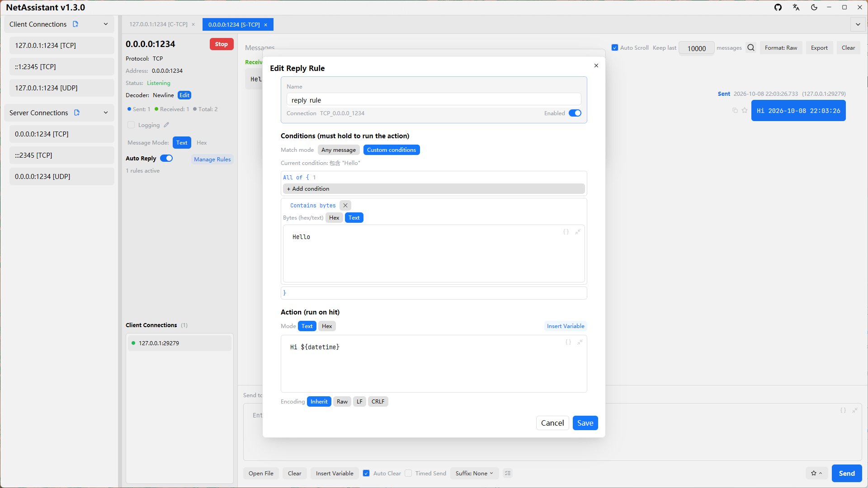Open the tab list dropdown chevron
This screenshot has width=868, height=488.
(858, 24)
